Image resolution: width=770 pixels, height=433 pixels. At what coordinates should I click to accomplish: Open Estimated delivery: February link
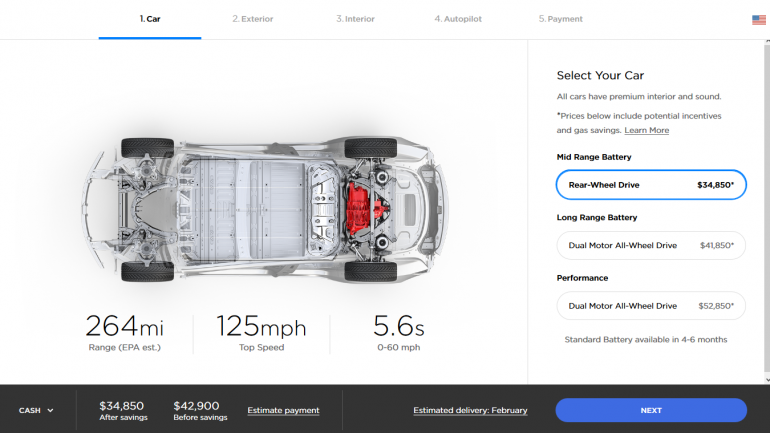point(470,410)
